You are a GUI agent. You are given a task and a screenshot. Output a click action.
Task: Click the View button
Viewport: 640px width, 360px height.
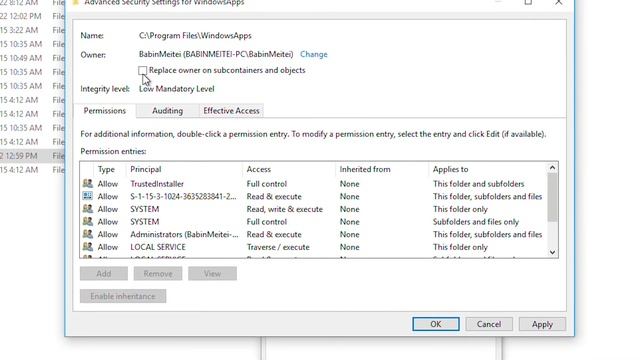pos(212,273)
